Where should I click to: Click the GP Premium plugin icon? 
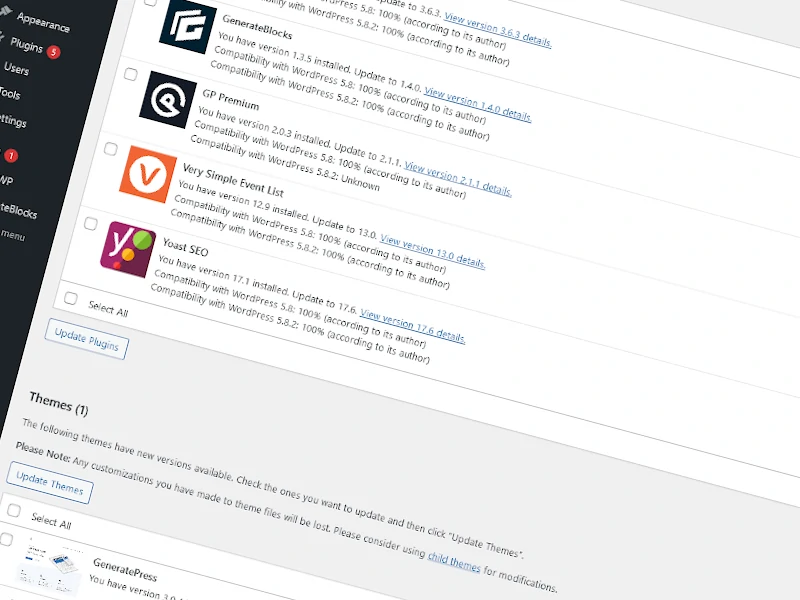168,99
